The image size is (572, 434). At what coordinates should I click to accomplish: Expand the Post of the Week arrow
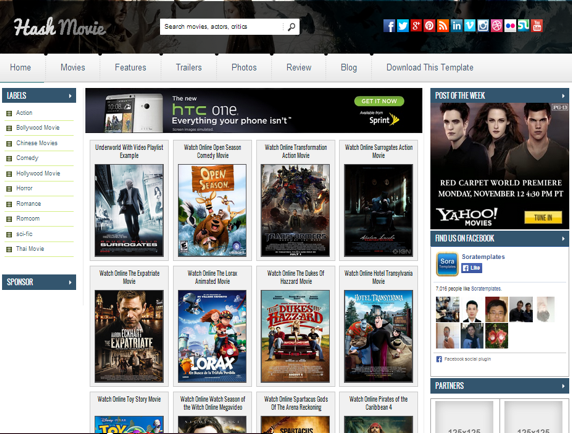(x=563, y=96)
